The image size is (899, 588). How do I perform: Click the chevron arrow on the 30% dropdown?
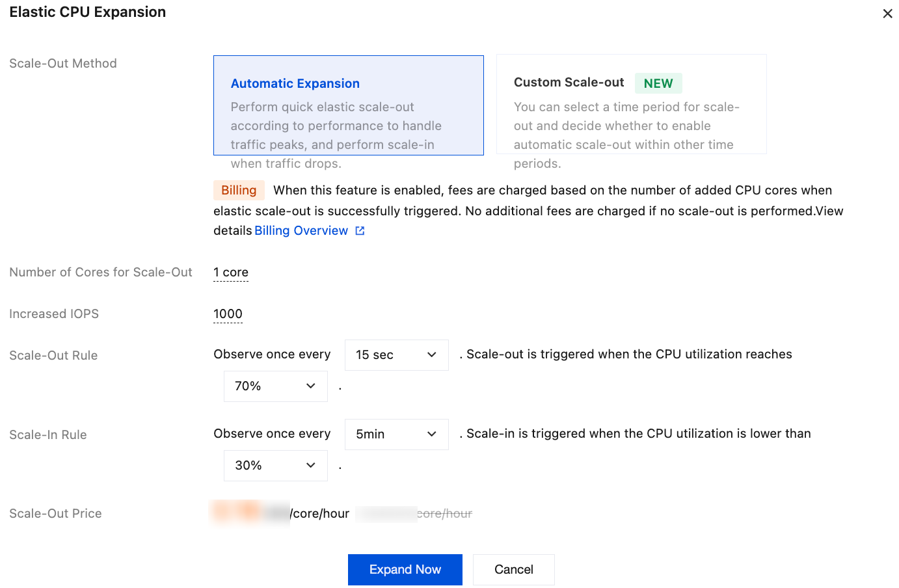pyautogui.click(x=311, y=466)
